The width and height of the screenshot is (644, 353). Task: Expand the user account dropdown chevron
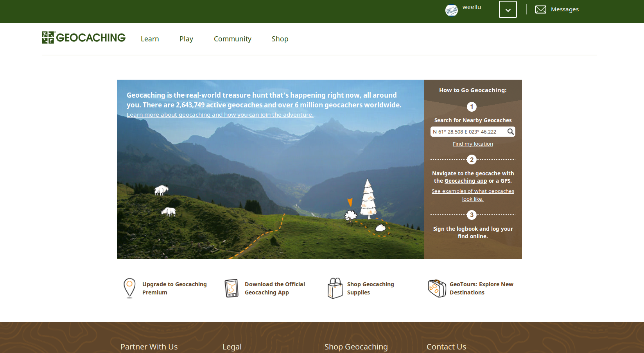(508, 10)
